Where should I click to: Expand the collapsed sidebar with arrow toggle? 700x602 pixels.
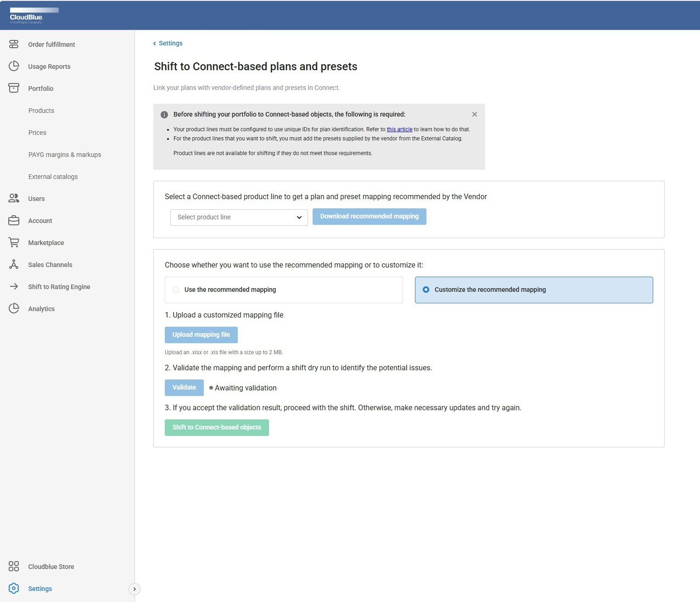(134, 589)
